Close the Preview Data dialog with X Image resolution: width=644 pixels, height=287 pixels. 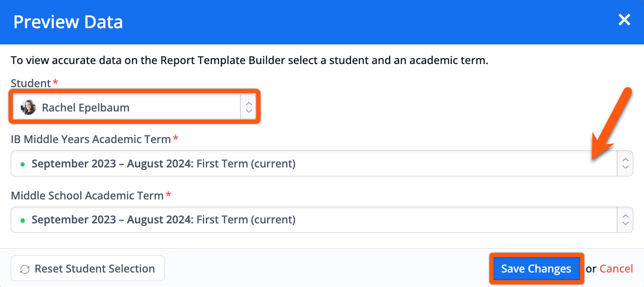tap(624, 20)
